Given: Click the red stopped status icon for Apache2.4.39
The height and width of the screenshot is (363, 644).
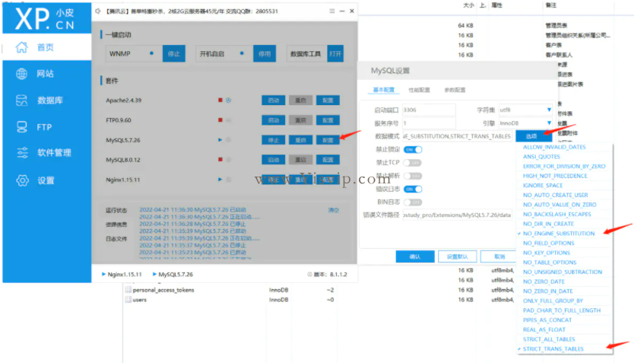Looking at the screenshot, I should point(220,100).
